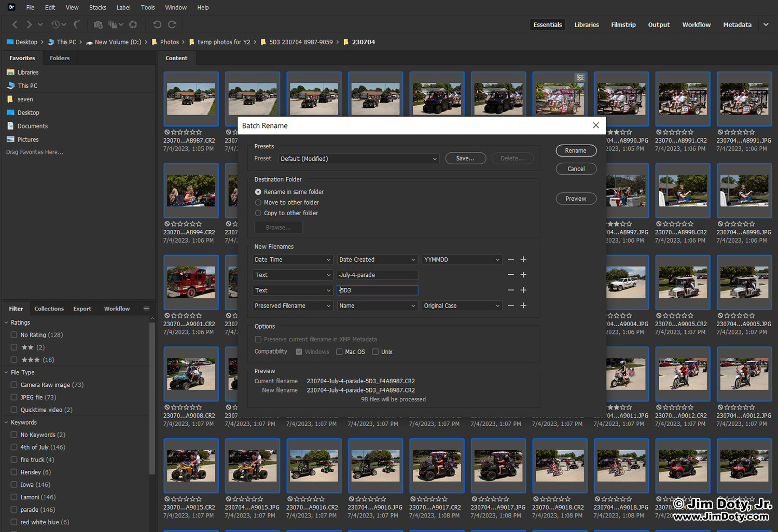Open the Preserved Filename dropdown
778x532 pixels.
293,305
